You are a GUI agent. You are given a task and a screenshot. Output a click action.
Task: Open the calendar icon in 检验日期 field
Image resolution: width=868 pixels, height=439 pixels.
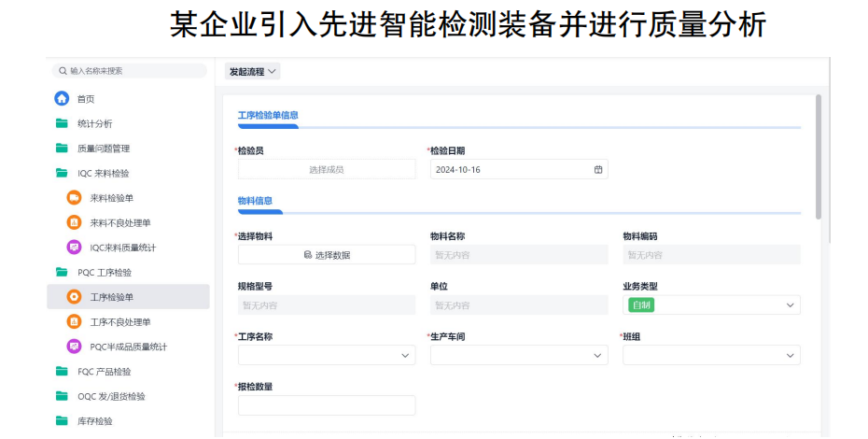pyautogui.click(x=598, y=169)
